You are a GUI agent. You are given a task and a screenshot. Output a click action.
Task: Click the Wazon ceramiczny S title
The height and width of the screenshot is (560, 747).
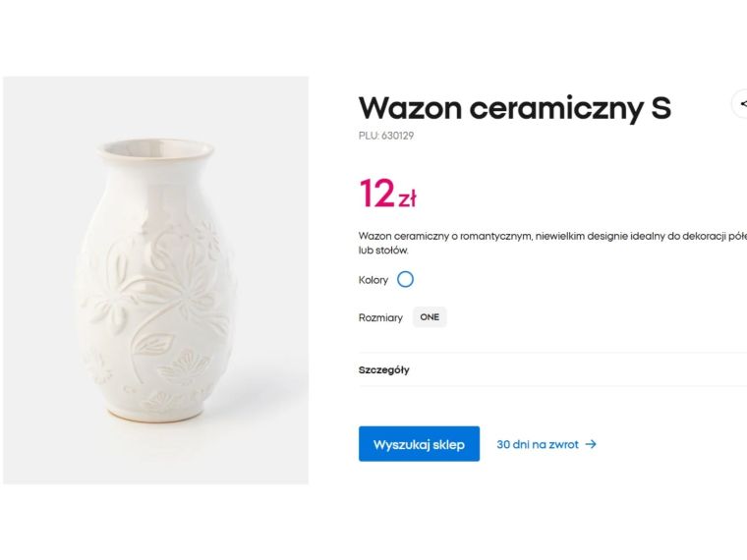coord(514,107)
